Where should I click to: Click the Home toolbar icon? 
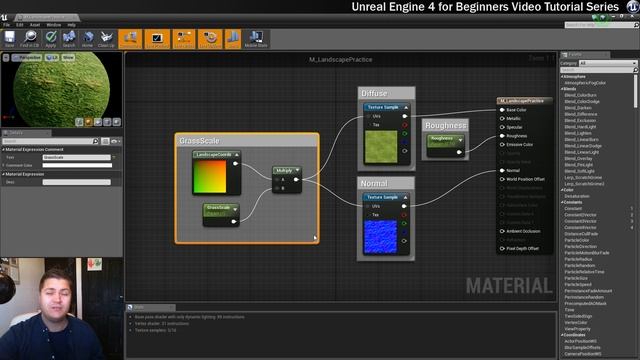[x=87, y=39]
